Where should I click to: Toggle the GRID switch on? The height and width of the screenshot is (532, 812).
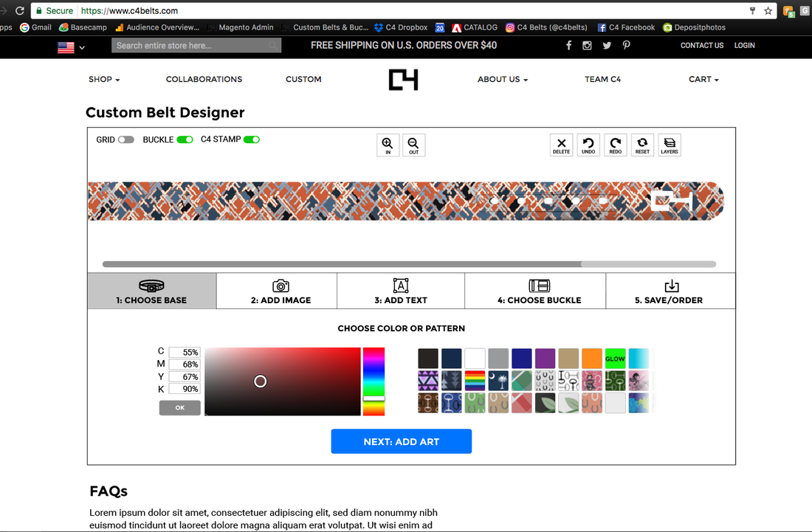pyautogui.click(x=125, y=139)
